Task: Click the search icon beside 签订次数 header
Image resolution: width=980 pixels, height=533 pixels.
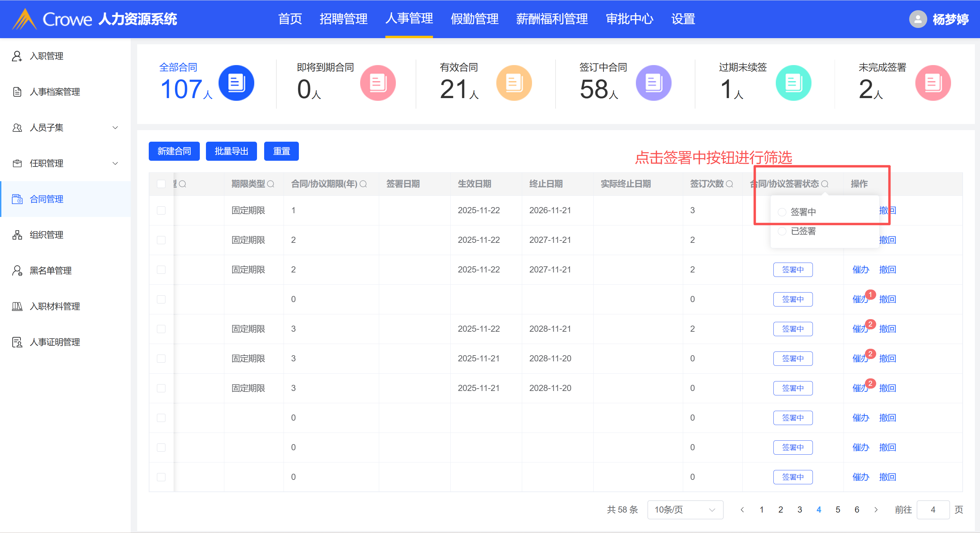Action: 729,184
